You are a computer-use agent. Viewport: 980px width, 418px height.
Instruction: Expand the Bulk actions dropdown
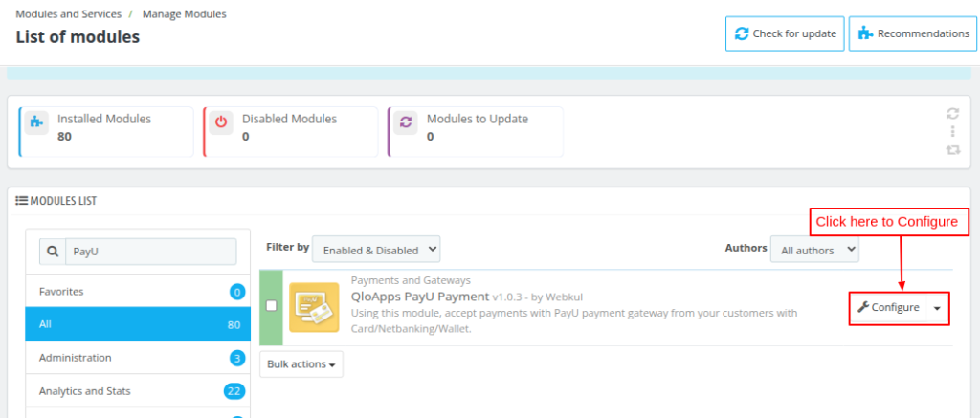[x=301, y=364]
